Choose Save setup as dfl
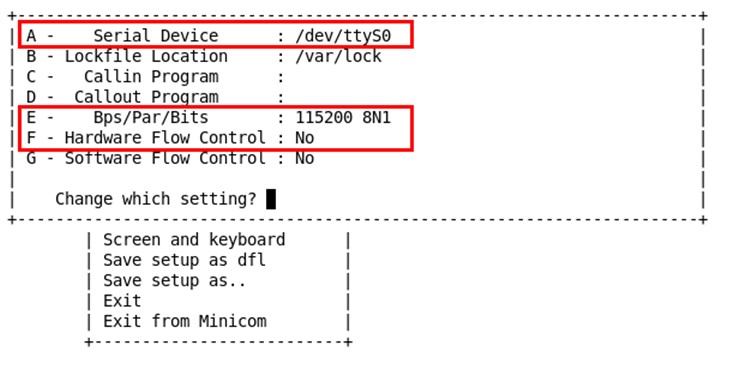 pos(184,260)
